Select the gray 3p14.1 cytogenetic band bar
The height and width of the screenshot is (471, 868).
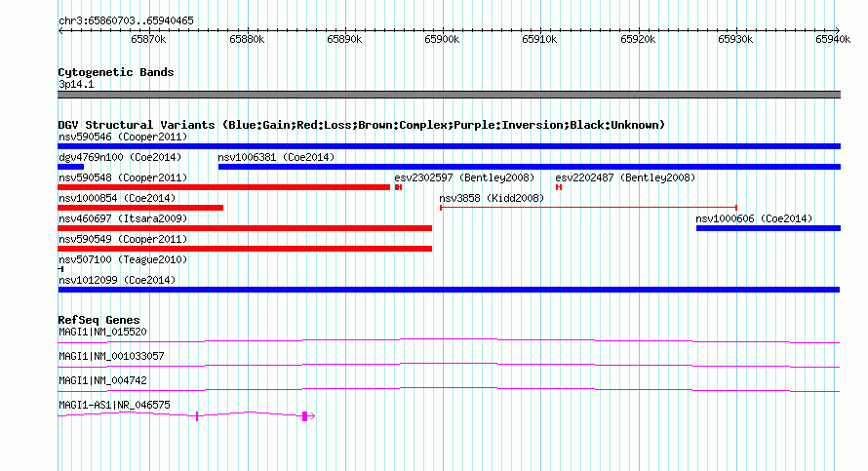point(449,95)
